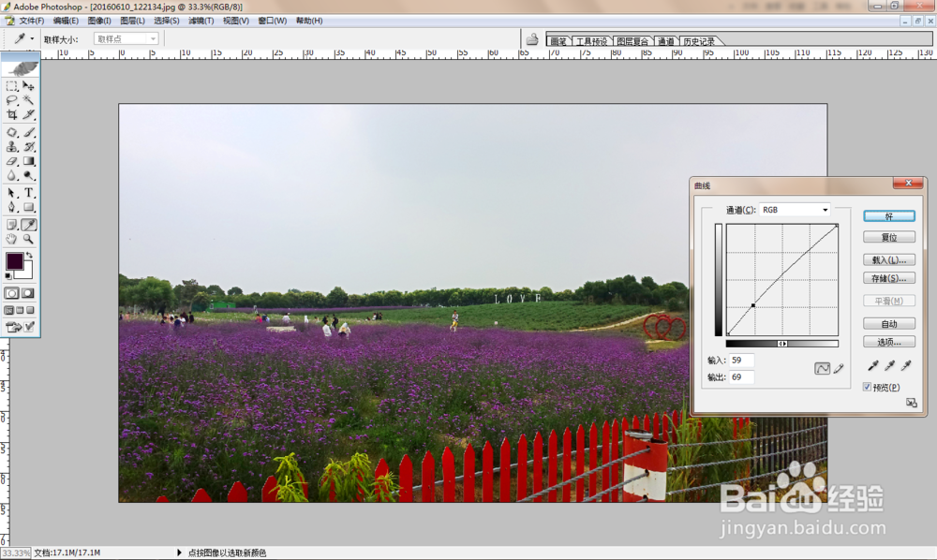Click the foreground color swatch
Screen dimensions: 937x560
(x=14, y=261)
